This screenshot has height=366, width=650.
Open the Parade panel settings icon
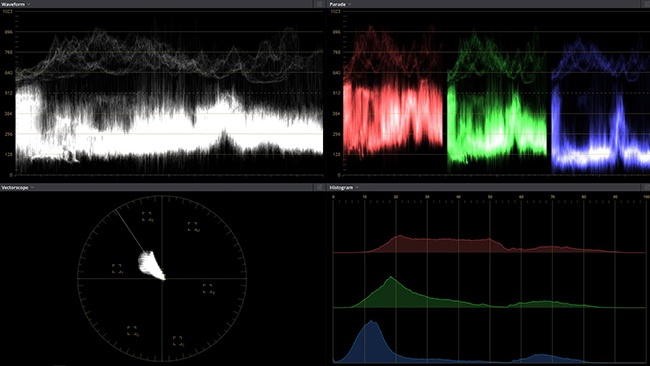647,4
